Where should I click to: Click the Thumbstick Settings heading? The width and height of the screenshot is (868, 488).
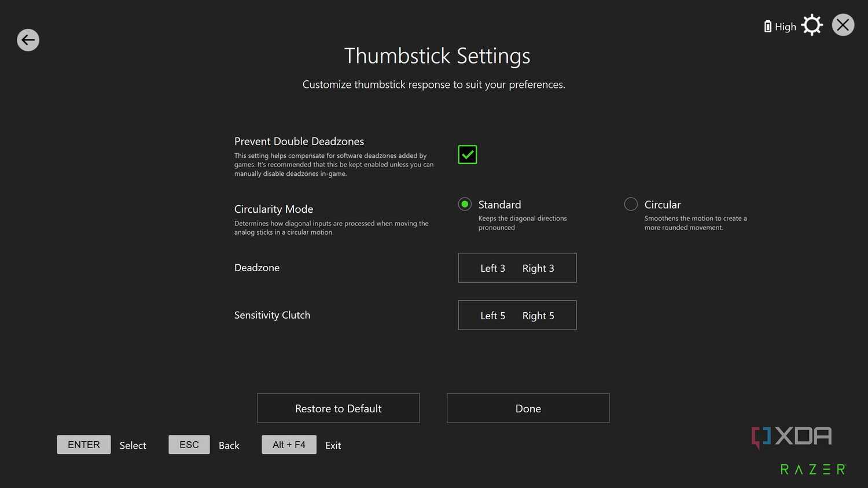point(437,56)
